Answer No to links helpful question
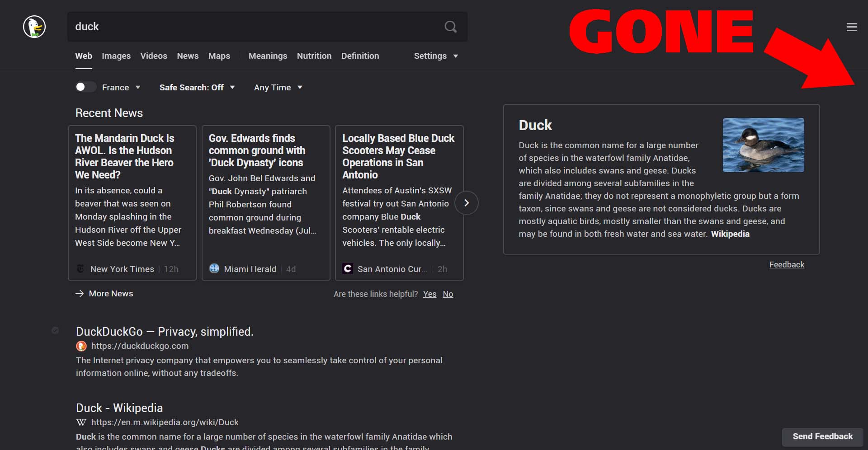868x450 pixels. coord(448,294)
